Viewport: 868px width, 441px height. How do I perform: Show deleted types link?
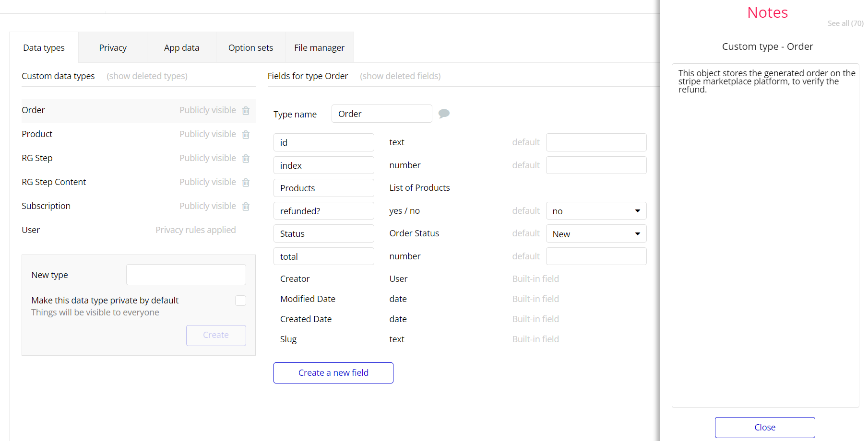(147, 76)
